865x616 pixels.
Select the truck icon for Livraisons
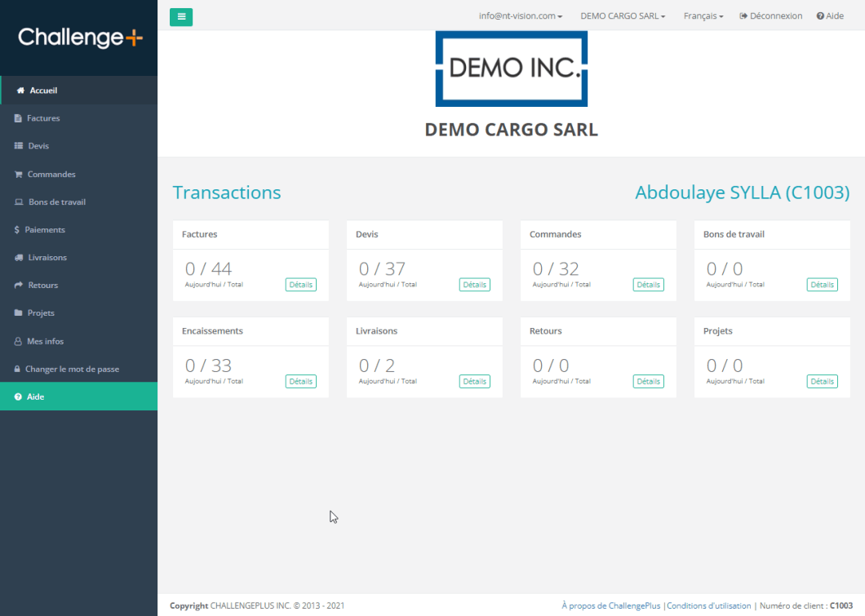point(19,258)
